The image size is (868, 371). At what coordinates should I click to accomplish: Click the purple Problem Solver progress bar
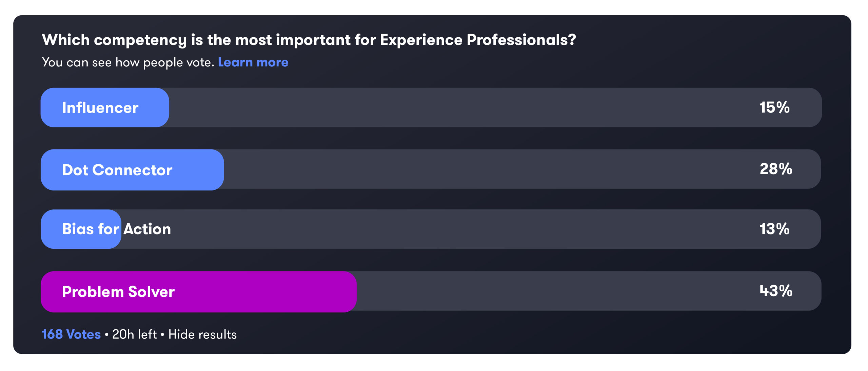(199, 292)
